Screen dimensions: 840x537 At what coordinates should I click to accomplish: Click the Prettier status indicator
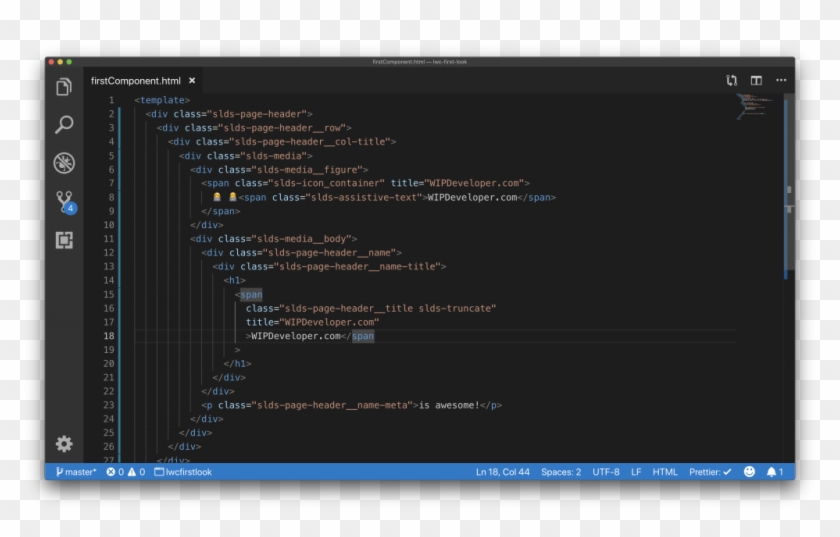pos(710,472)
